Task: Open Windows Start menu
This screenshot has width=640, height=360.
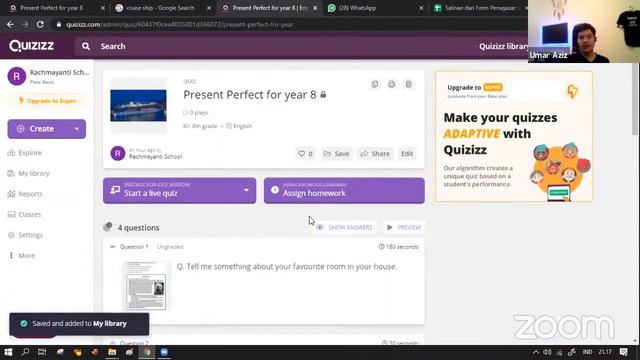Action: (x=8, y=352)
